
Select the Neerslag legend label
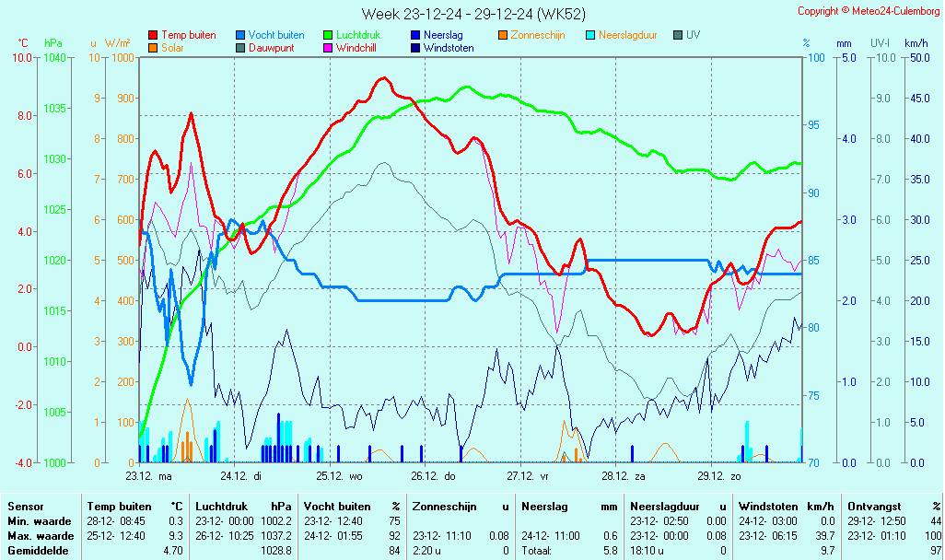click(444, 35)
